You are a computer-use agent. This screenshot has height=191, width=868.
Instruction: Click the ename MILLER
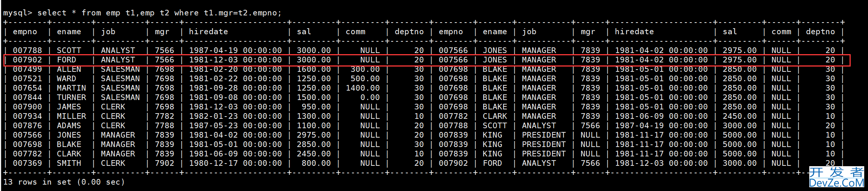tap(72, 116)
